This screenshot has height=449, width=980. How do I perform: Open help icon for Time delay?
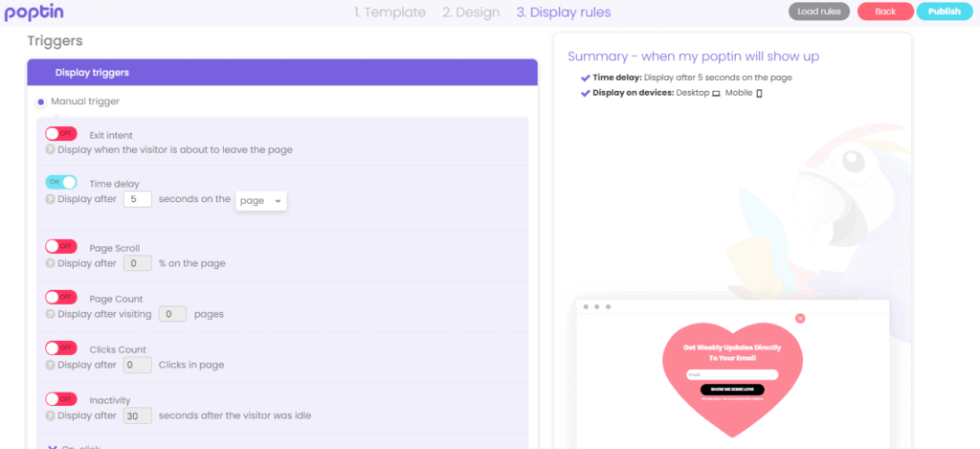(51, 199)
